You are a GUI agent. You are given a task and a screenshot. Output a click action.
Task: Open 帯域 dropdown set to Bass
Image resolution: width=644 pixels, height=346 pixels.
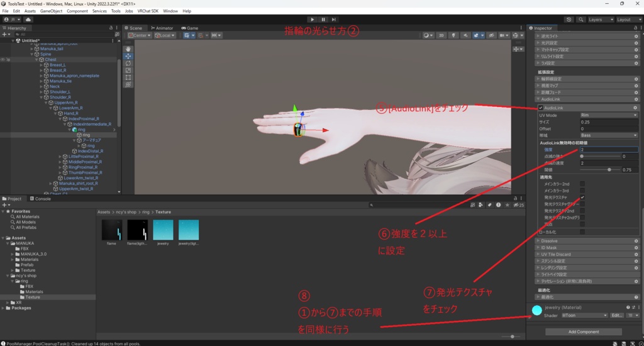click(609, 135)
